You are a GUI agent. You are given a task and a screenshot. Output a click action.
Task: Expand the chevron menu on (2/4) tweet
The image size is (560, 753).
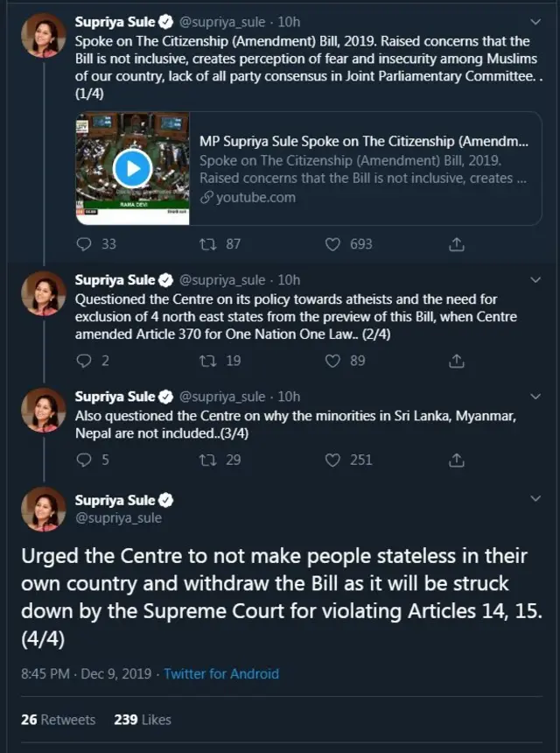click(535, 279)
